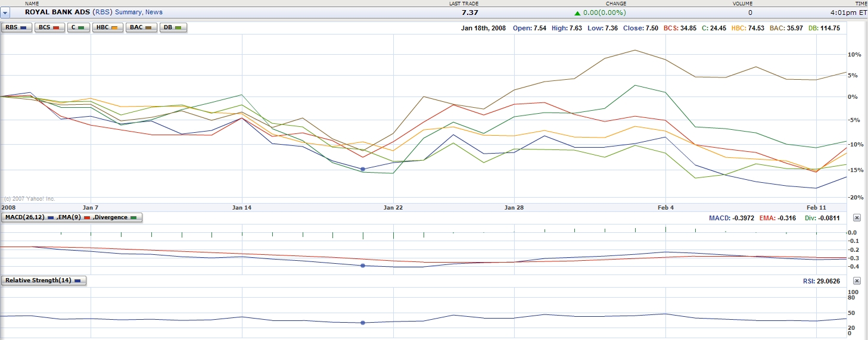Toggle the BAC comparison legend button
This screenshot has height=340, width=868.
point(142,27)
